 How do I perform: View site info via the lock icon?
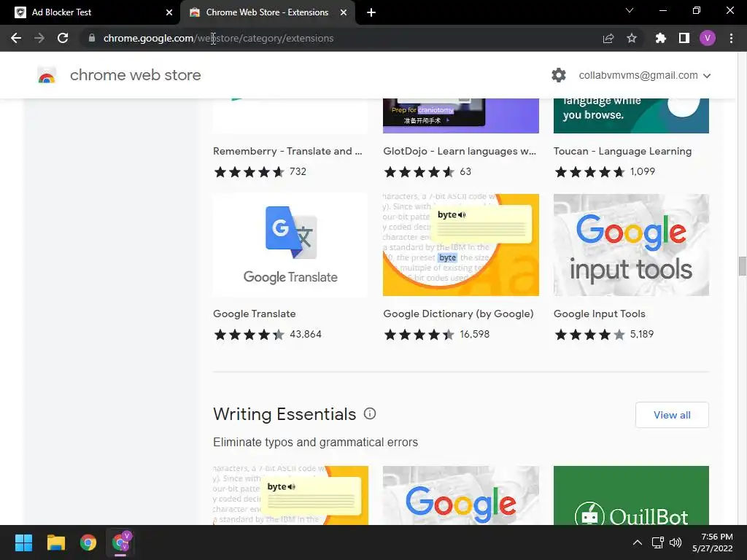point(91,38)
